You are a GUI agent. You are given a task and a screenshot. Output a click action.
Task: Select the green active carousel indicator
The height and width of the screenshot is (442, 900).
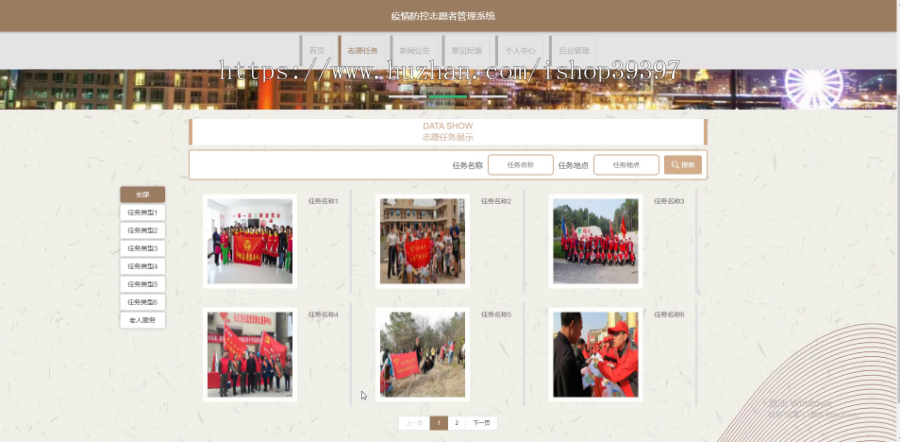point(448,96)
